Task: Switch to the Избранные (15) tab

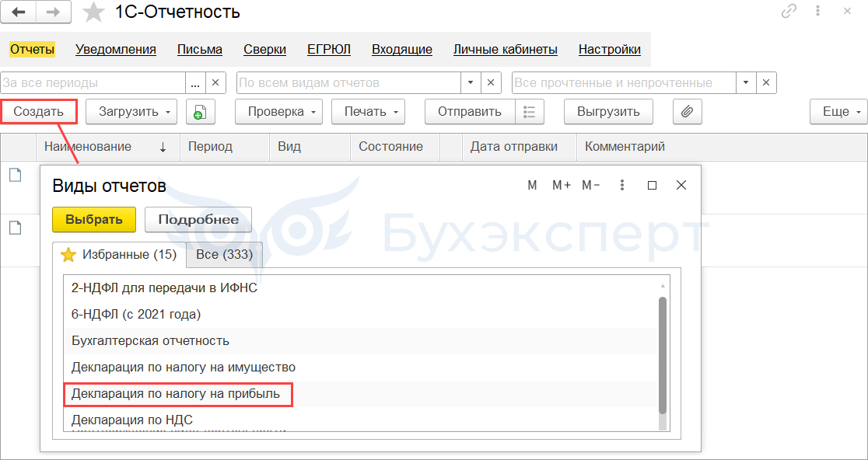Action: pos(119,255)
